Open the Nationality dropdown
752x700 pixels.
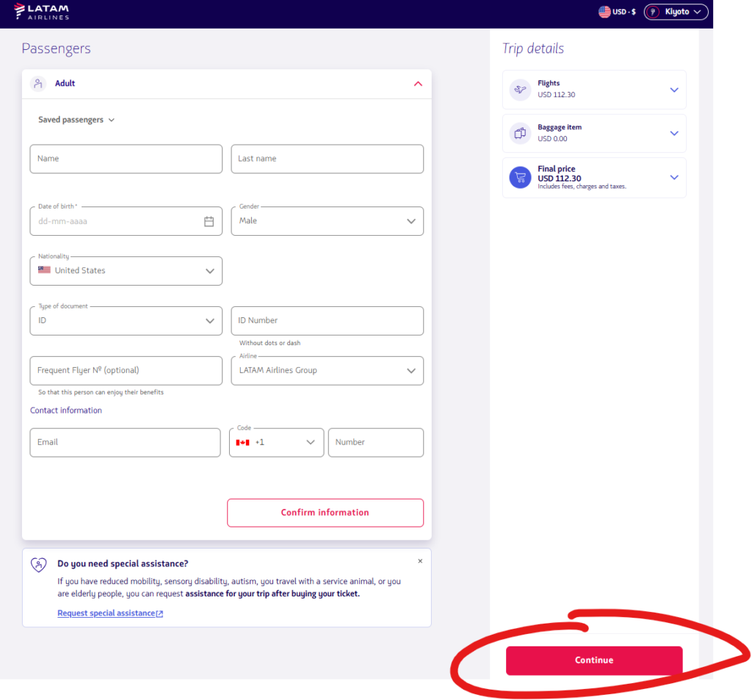(x=126, y=271)
